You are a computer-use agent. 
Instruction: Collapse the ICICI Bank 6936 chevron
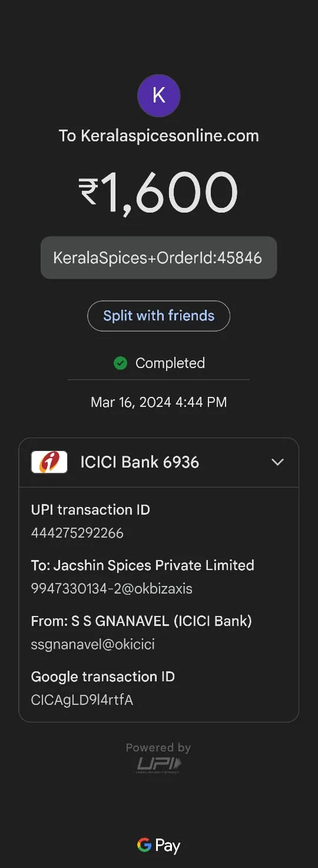click(277, 462)
